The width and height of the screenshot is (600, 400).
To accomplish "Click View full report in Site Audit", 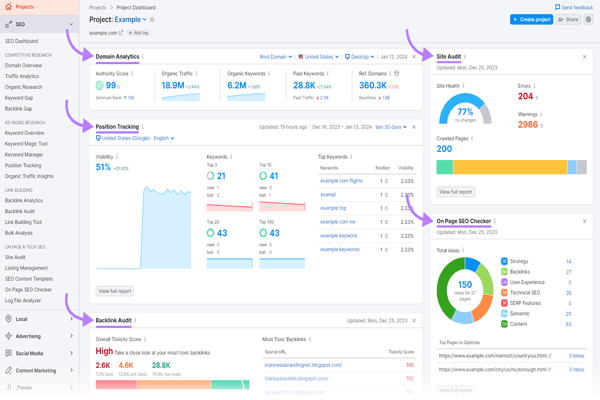I will tap(456, 191).
